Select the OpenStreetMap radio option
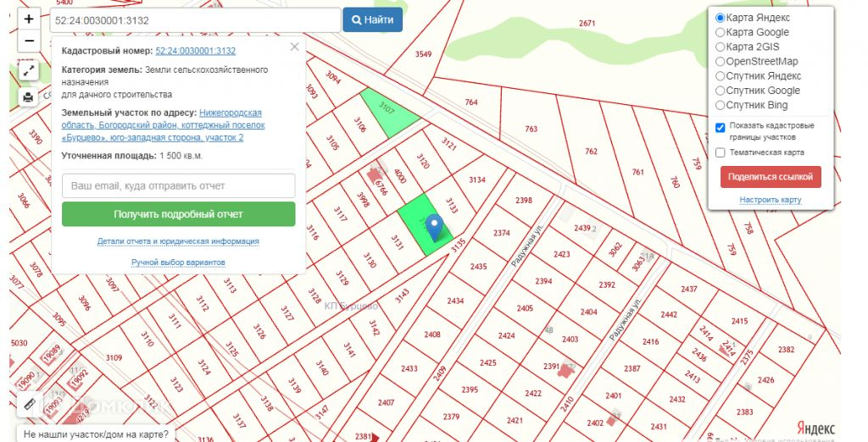The width and height of the screenshot is (868, 442). click(x=721, y=62)
